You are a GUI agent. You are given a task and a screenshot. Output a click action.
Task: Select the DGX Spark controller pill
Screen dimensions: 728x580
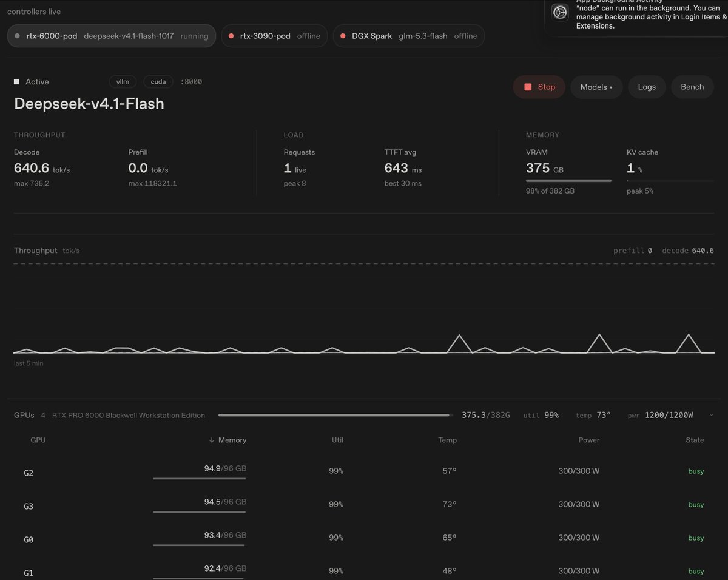409,36
